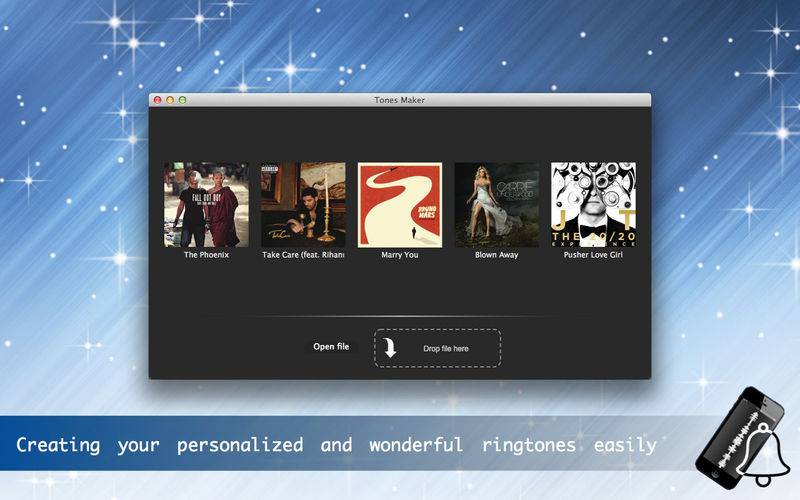The width and height of the screenshot is (800, 500).
Task: Click the Pusher Love Girl song title
Action: click(x=593, y=255)
